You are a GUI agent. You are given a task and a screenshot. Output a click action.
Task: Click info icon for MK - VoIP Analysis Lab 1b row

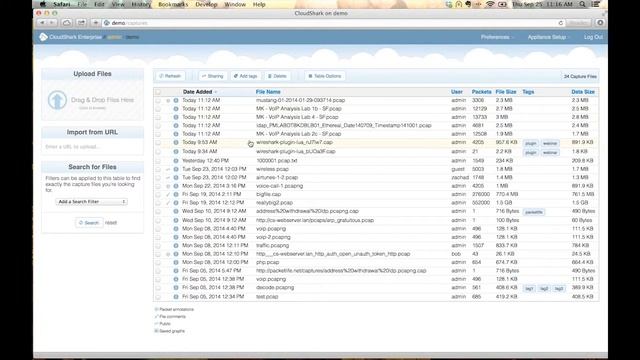point(176,109)
